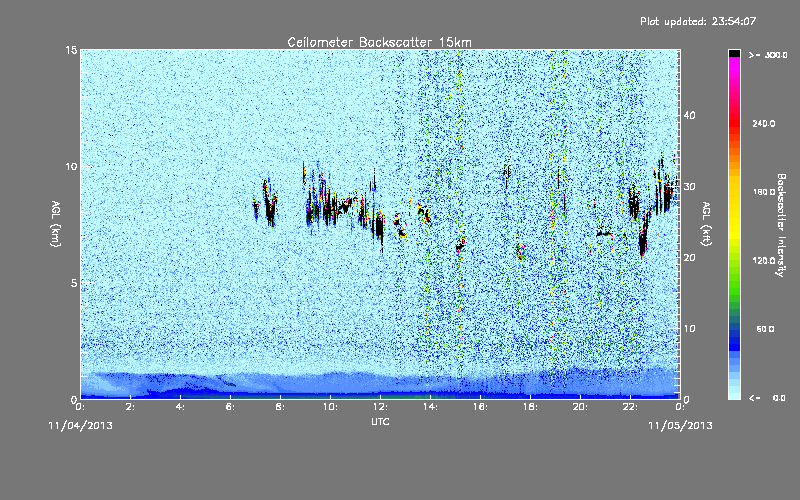Screen dimensions: 800x500
Task: Click the 'AGL (kft)' right axis label
Action: click(707, 223)
